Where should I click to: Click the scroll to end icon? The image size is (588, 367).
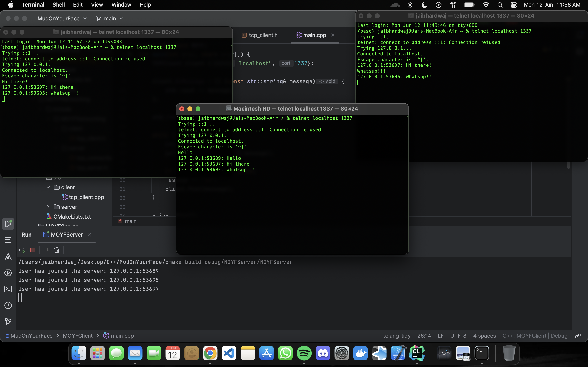46,250
